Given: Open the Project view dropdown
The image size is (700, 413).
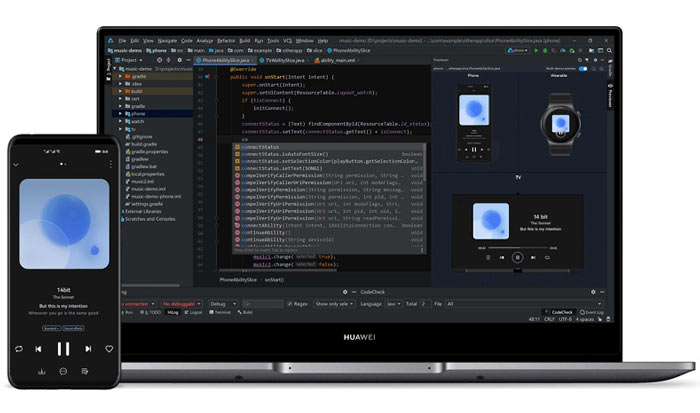Looking at the screenshot, I should click(x=129, y=60).
